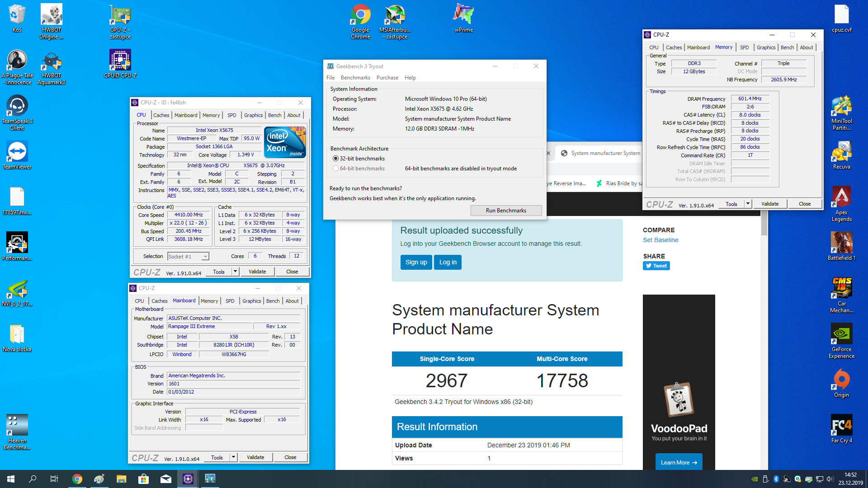868x488 pixels.
Task: Click Log in button on Geekbench page
Action: 448,262
